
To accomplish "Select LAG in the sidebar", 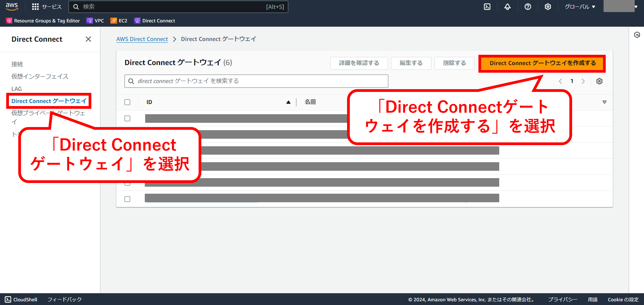I will coord(17,89).
